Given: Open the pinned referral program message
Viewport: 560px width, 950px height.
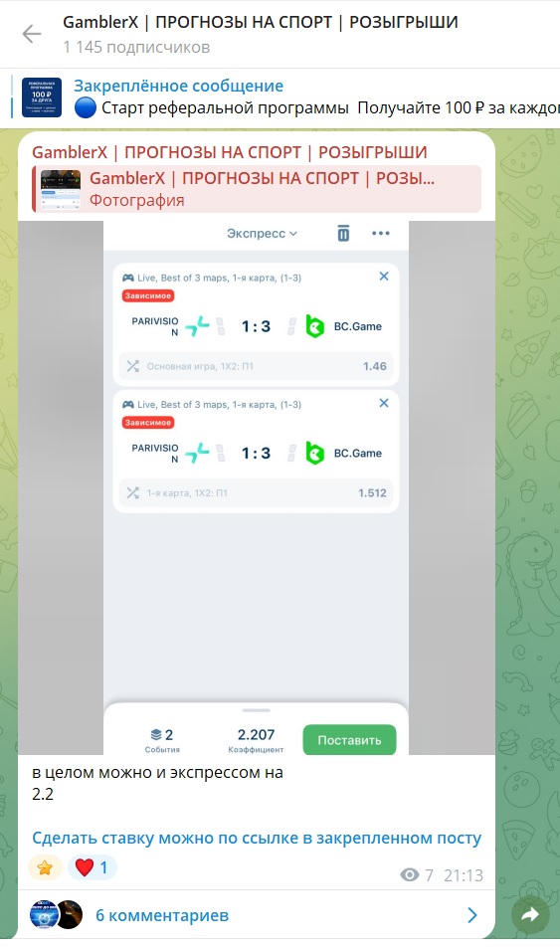Looking at the screenshot, I should click(x=315, y=96).
